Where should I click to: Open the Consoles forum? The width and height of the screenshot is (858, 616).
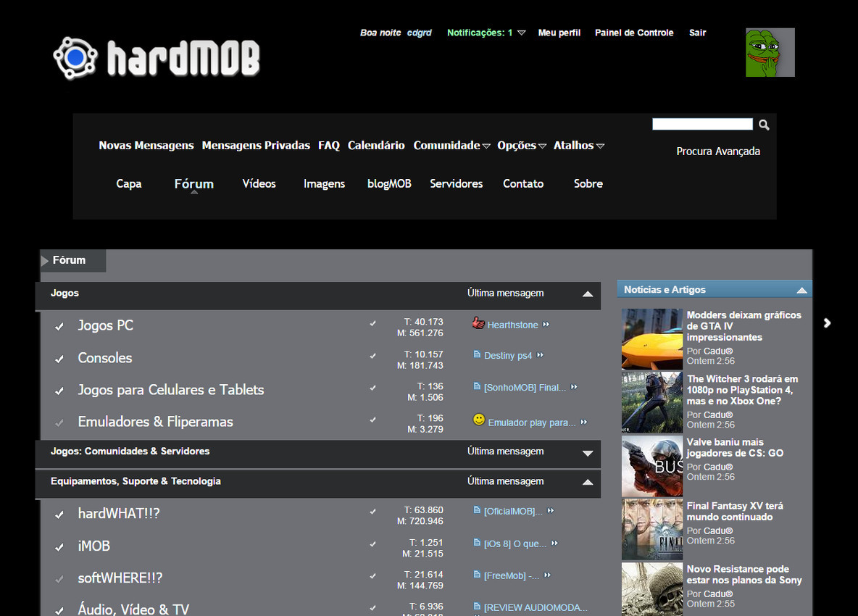point(105,358)
